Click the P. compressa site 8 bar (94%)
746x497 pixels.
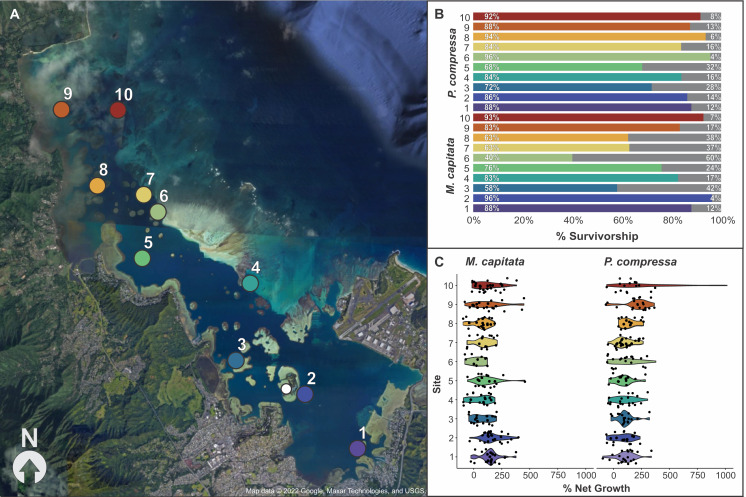coord(589,37)
